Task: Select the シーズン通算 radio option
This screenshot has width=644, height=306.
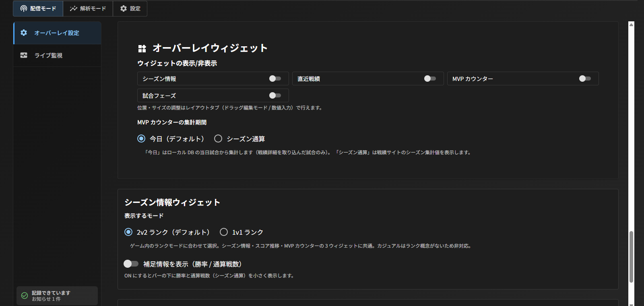Action: coord(218,139)
